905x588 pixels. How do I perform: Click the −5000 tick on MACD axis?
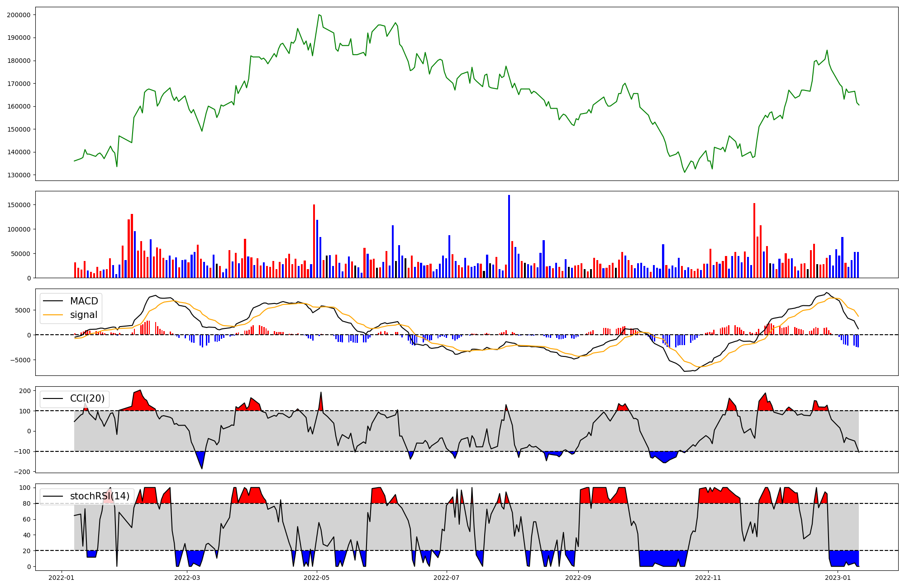21,360
